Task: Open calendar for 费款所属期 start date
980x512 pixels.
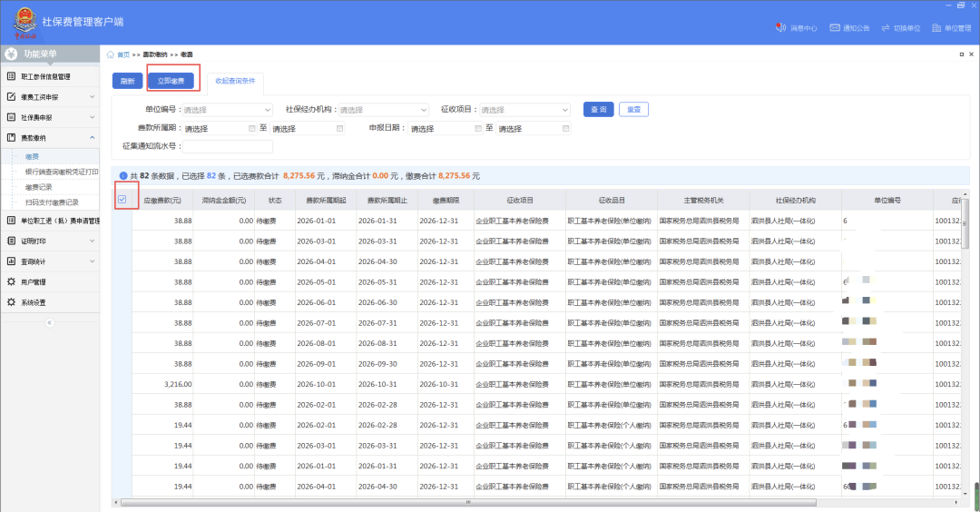Action: coord(252,128)
